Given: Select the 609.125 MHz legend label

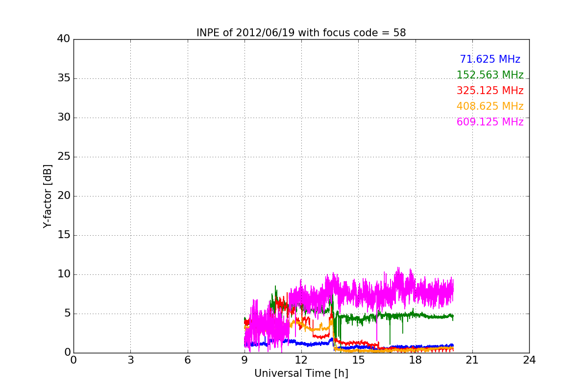Looking at the screenshot, I should coord(490,122).
